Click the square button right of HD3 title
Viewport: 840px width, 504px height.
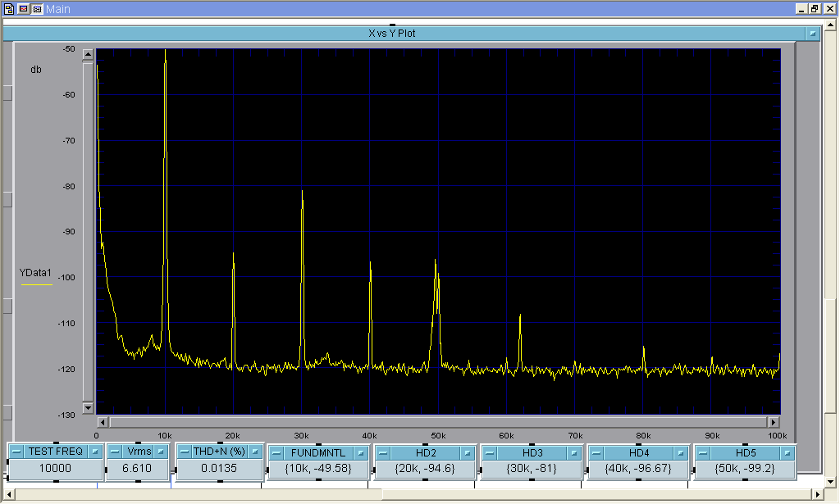[573, 453]
